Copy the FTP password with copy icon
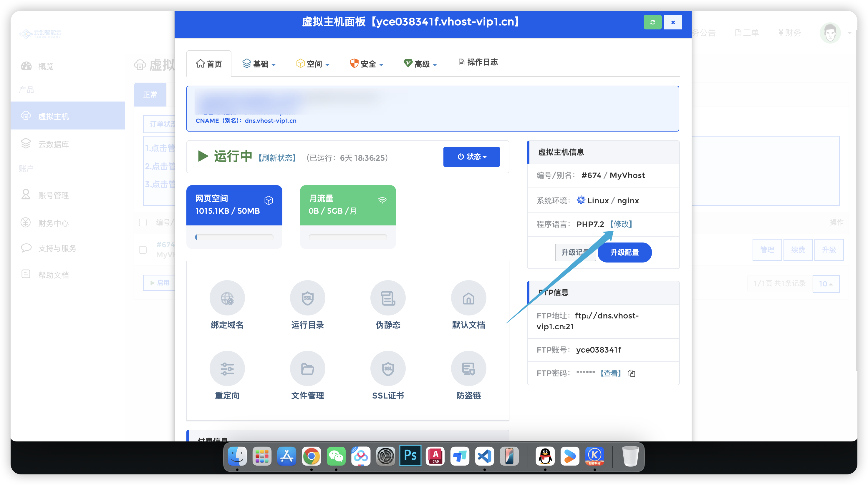 click(x=632, y=373)
